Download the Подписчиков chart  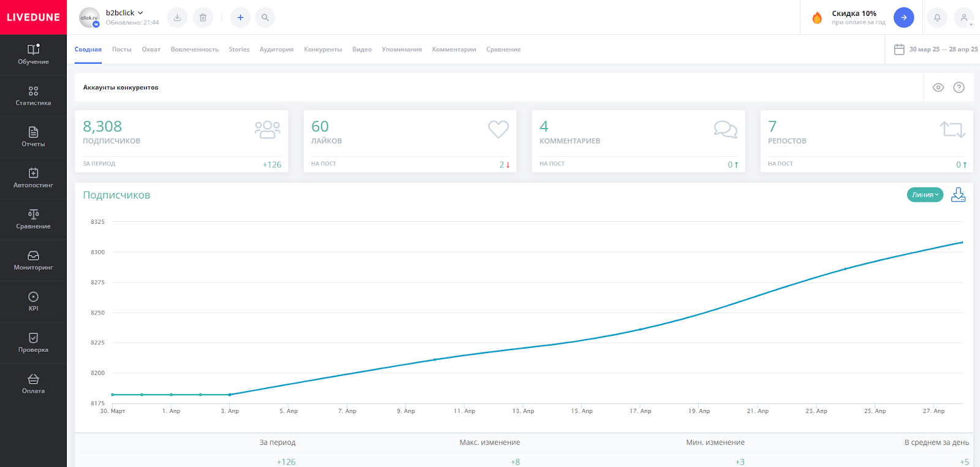958,195
